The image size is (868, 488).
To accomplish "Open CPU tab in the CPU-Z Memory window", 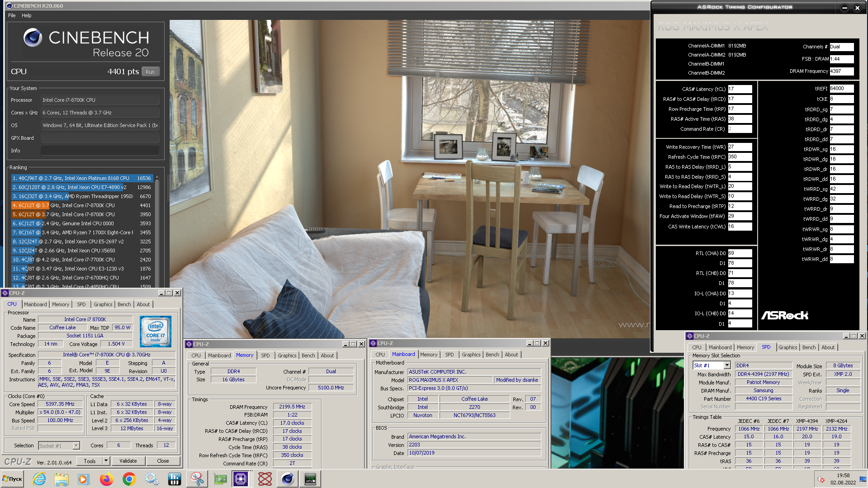I will (196, 355).
